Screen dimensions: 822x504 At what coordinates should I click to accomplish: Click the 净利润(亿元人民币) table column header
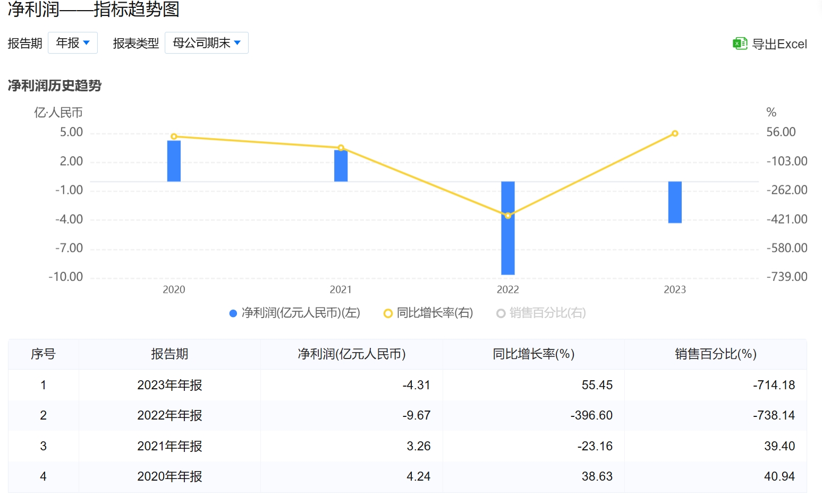pyautogui.click(x=351, y=354)
